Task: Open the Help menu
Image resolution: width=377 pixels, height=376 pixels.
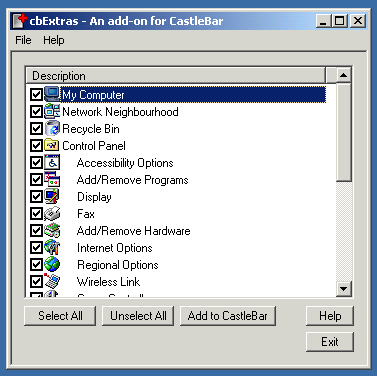Action: (x=54, y=40)
